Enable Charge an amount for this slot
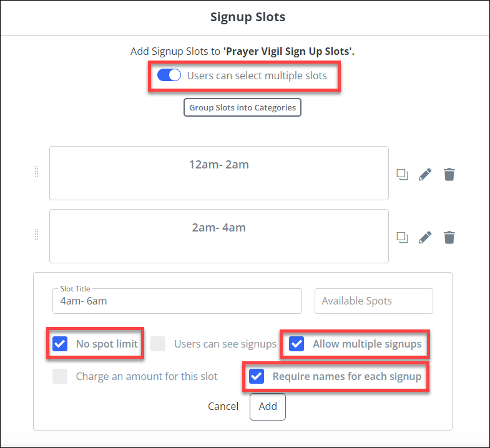The width and height of the screenshot is (490, 448). pyautogui.click(x=61, y=376)
